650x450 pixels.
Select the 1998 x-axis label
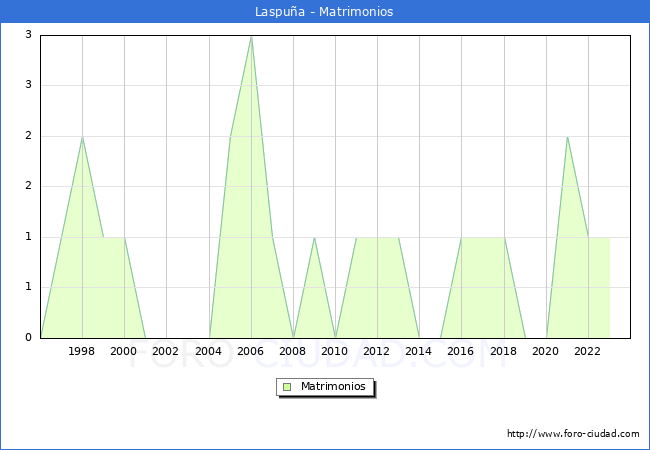coord(82,351)
